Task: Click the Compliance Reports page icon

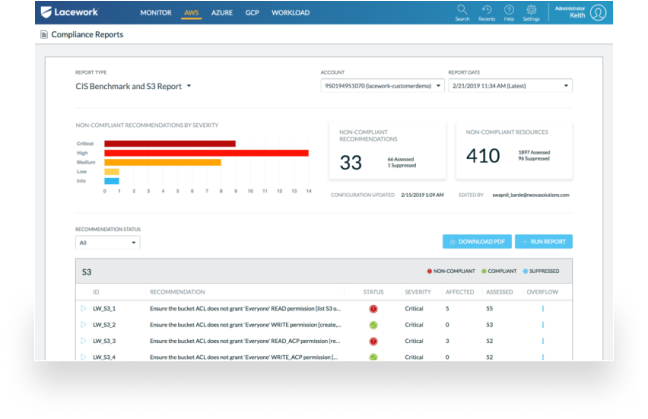Action: click(43, 35)
